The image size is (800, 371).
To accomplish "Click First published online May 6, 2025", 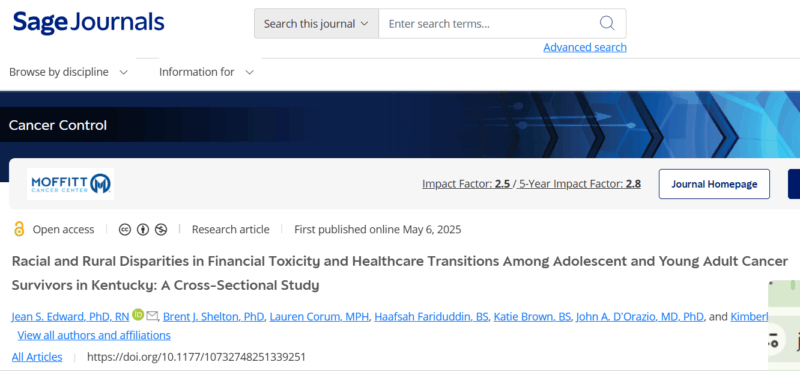I will (378, 230).
